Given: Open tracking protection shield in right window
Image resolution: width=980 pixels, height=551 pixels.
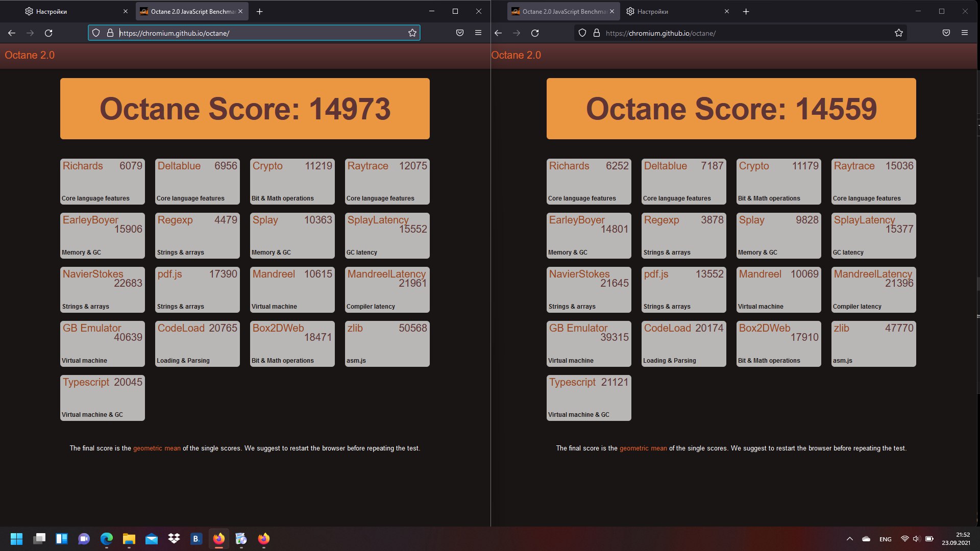Looking at the screenshot, I should (582, 33).
